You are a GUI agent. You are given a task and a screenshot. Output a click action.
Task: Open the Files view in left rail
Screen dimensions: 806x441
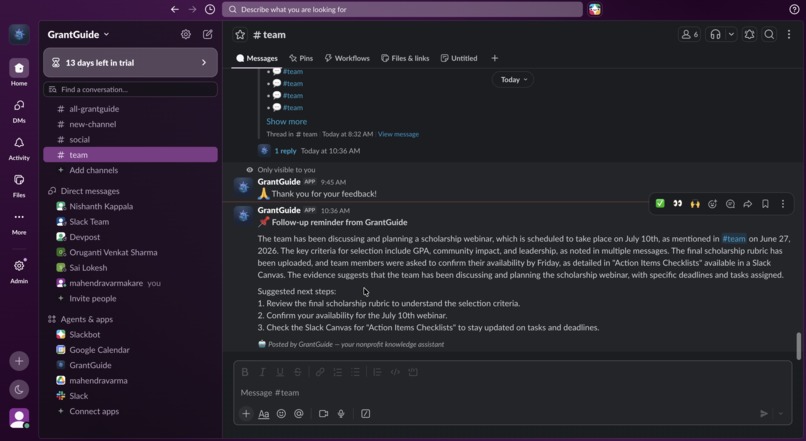pos(19,186)
